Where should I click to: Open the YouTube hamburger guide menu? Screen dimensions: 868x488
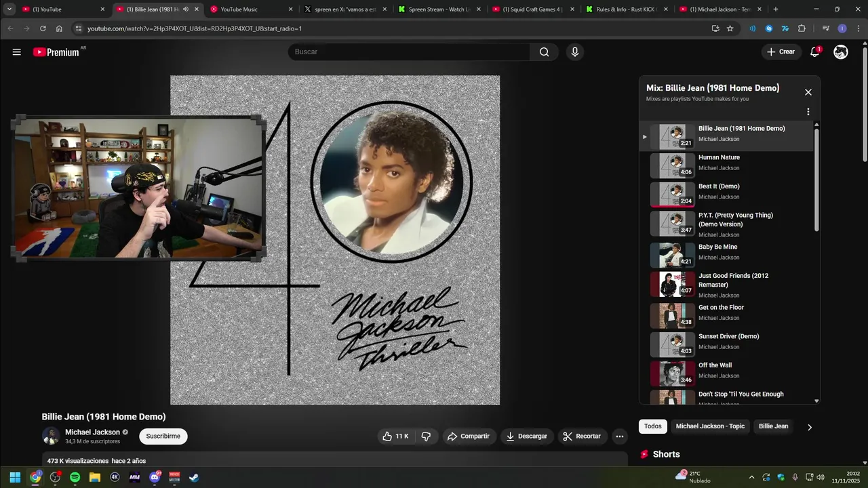16,52
